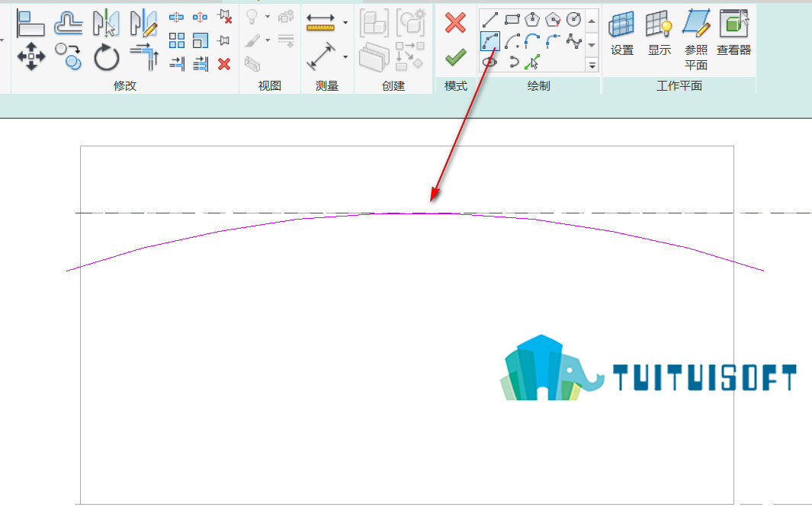Click the 工作平面 panel title

pos(679,86)
